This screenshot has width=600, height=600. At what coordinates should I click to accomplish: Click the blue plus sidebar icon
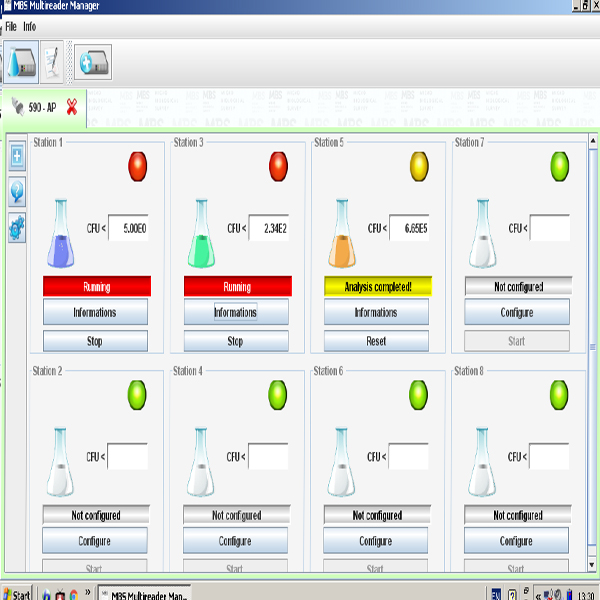click(17, 156)
